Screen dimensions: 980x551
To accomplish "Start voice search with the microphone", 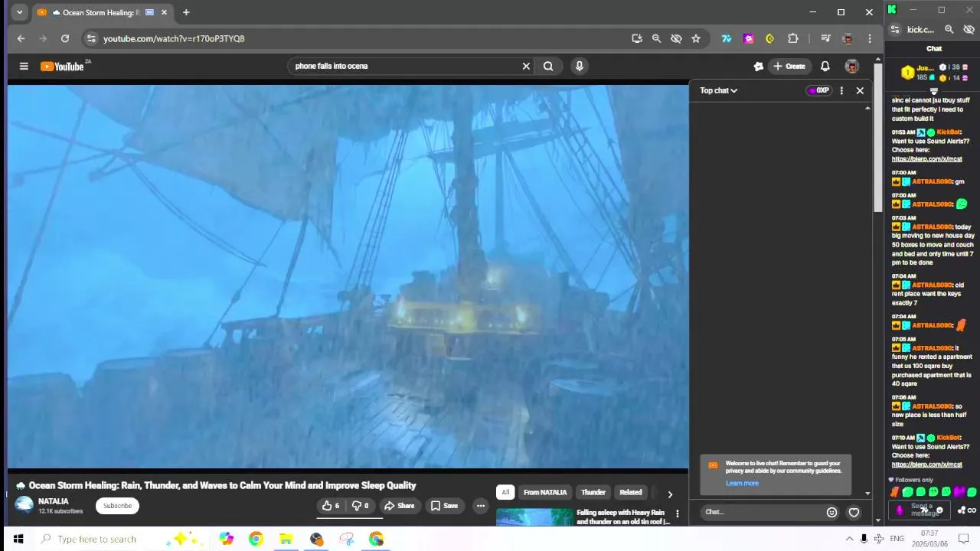I will coord(580,66).
